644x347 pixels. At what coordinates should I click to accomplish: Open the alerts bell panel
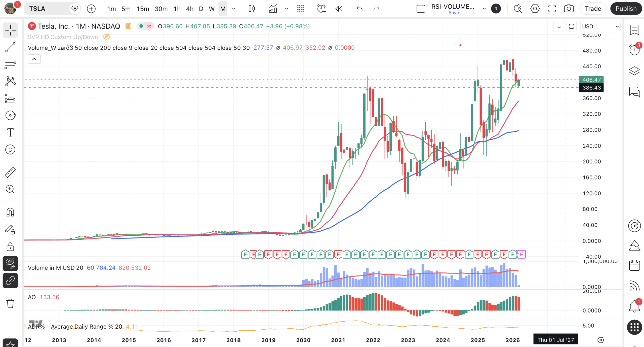[634, 306]
